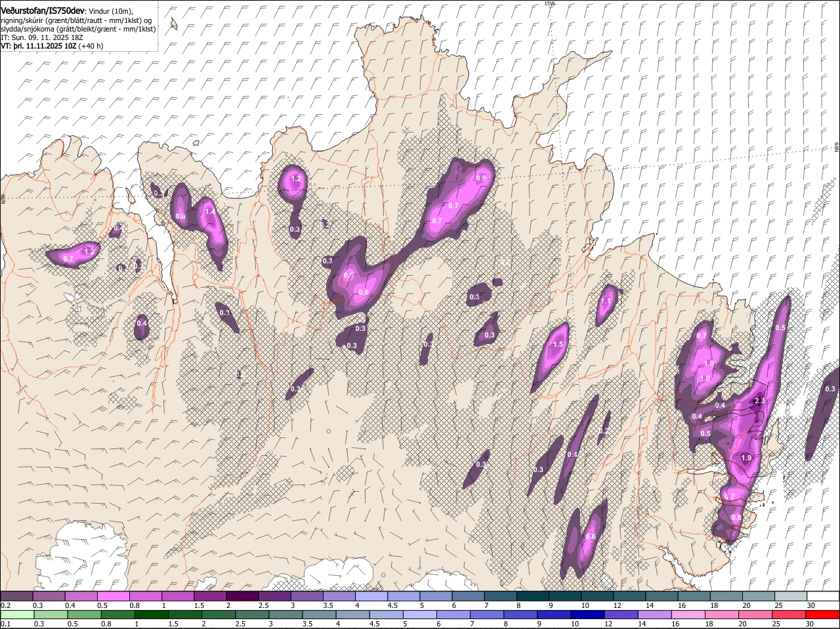
Task: Select lower legend swatch between 0.1 and 0.3
Action: [17, 615]
